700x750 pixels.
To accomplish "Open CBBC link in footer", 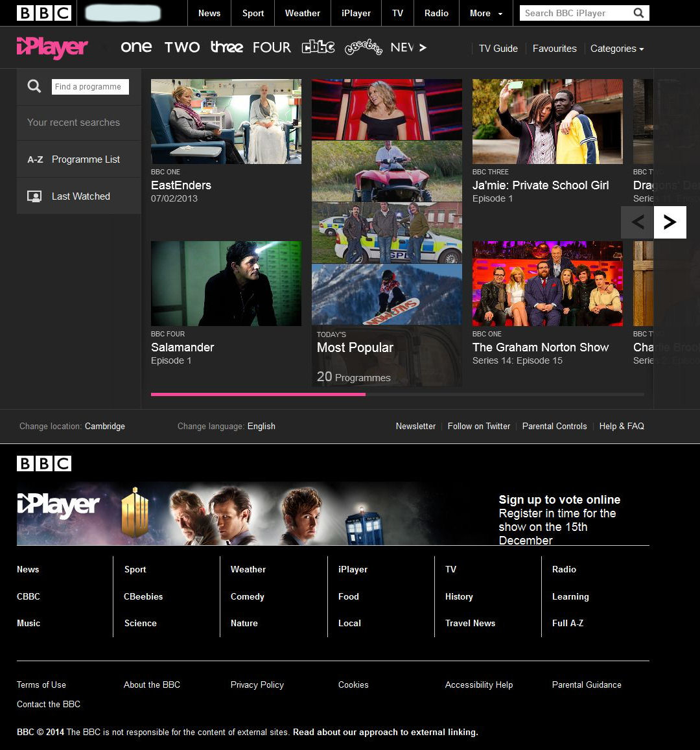I will tap(29, 596).
